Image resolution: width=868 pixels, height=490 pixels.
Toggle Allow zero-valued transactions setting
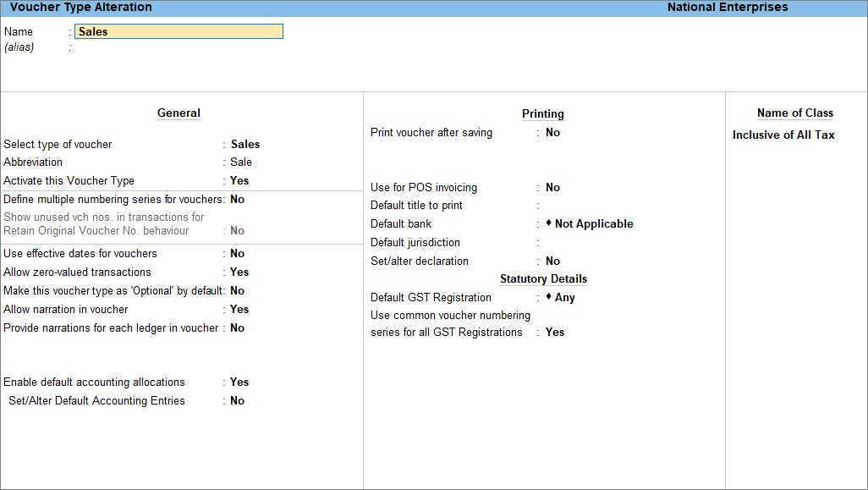click(239, 272)
